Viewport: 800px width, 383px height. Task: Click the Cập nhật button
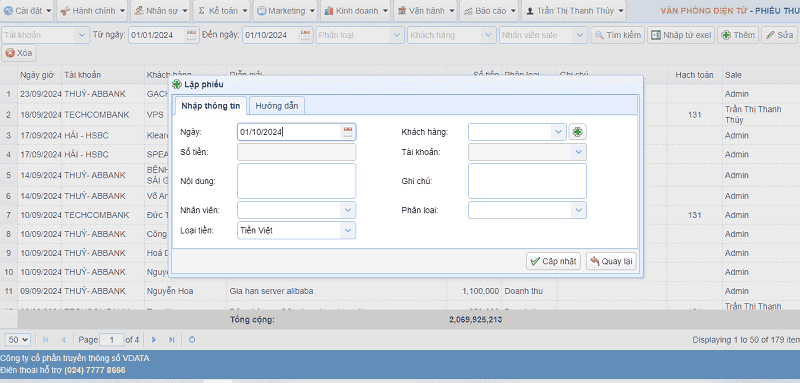pos(553,261)
